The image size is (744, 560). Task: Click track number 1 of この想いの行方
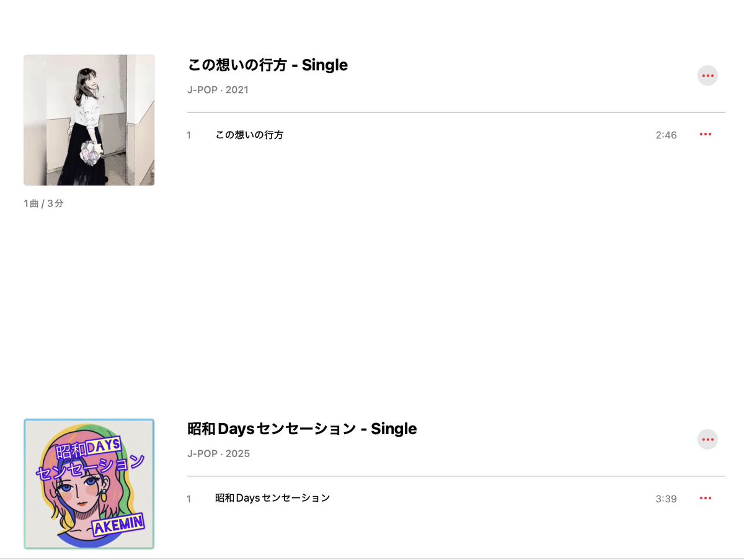tap(188, 135)
